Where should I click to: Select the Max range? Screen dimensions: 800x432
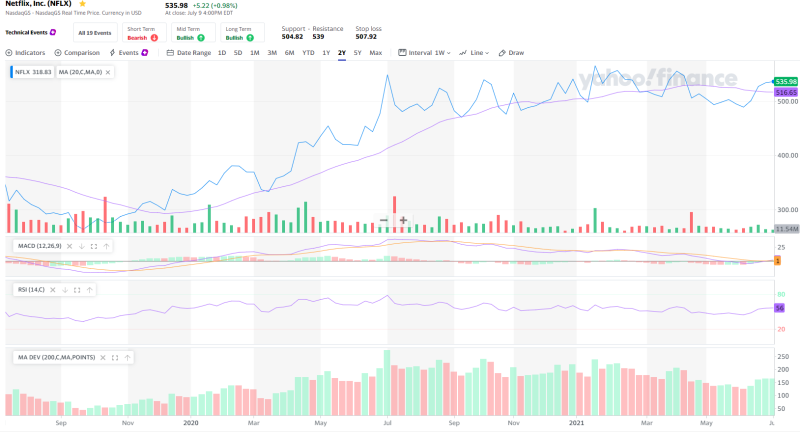(x=376, y=53)
